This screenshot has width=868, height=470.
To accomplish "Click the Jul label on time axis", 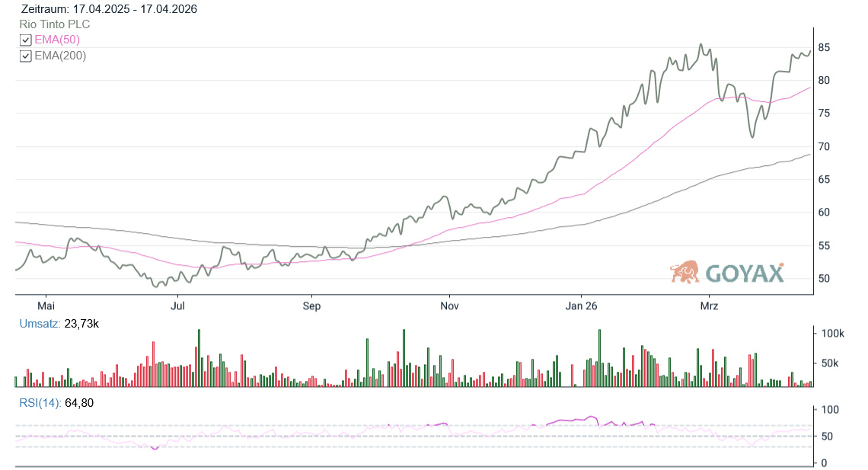I will tap(178, 306).
